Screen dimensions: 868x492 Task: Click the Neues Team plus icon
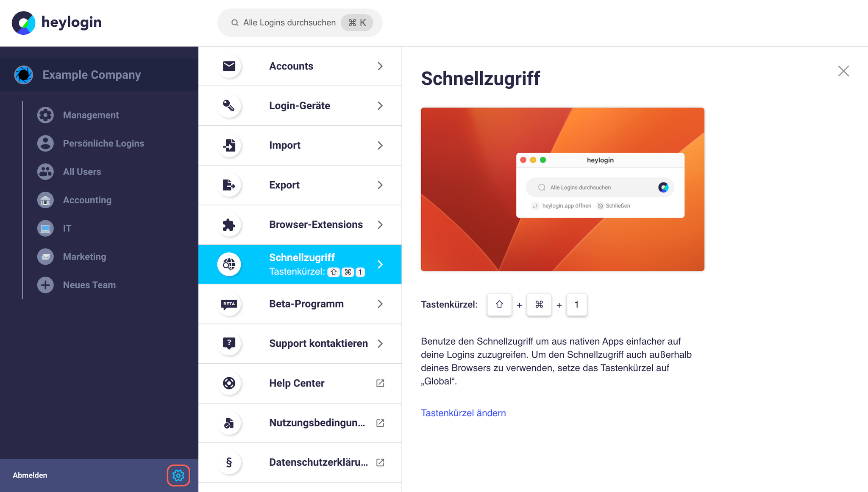[x=45, y=285]
